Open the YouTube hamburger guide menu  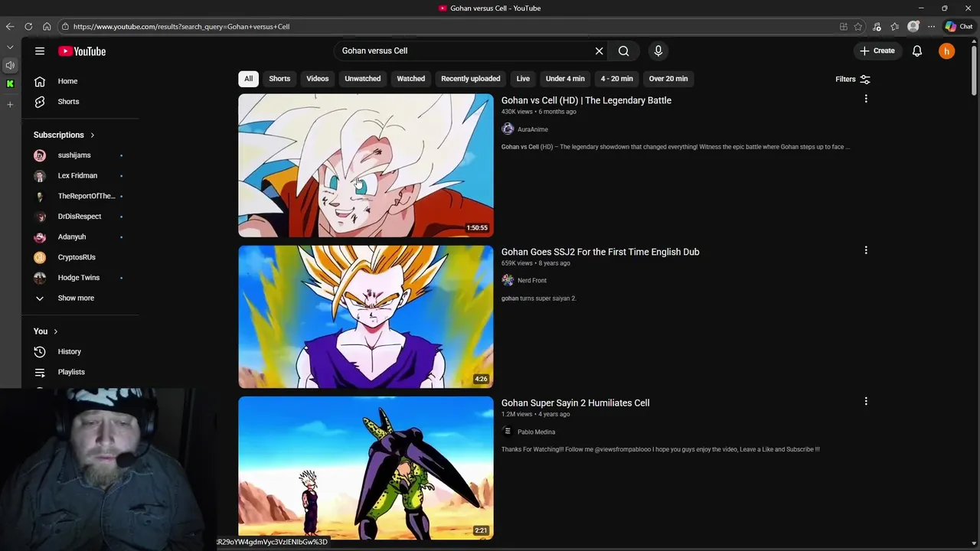(x=40, y=51)
